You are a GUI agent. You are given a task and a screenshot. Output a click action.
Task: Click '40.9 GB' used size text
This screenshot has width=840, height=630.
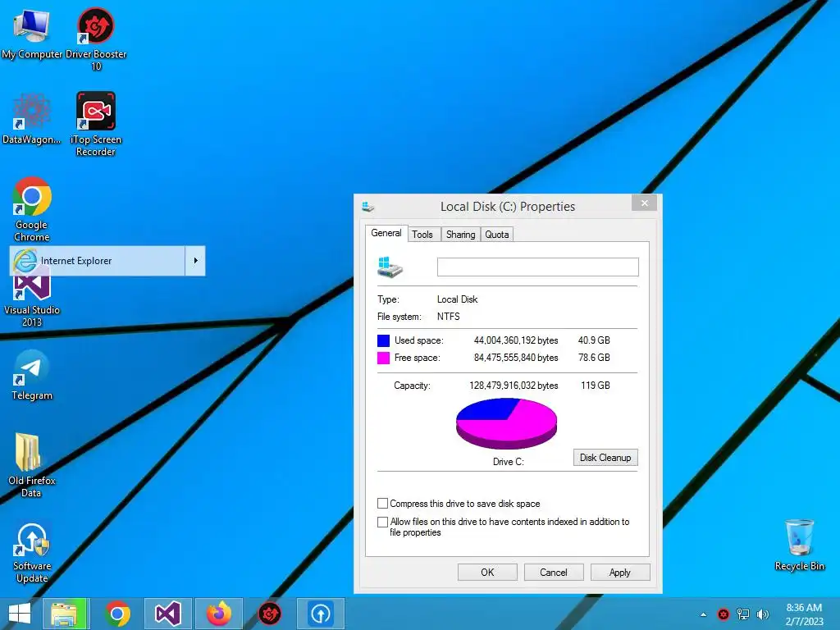594,340
